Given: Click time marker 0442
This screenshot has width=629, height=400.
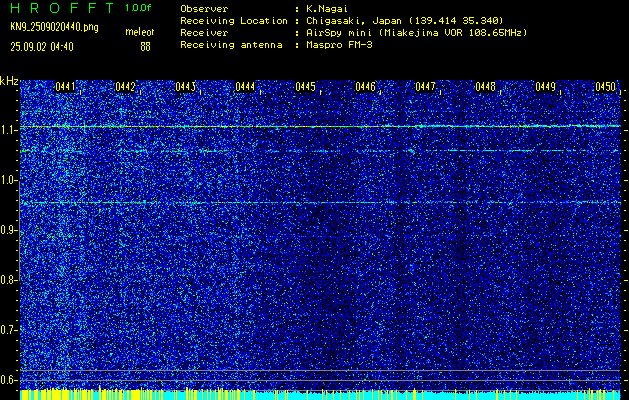Looking at the screenshot, I should (125, 86).
